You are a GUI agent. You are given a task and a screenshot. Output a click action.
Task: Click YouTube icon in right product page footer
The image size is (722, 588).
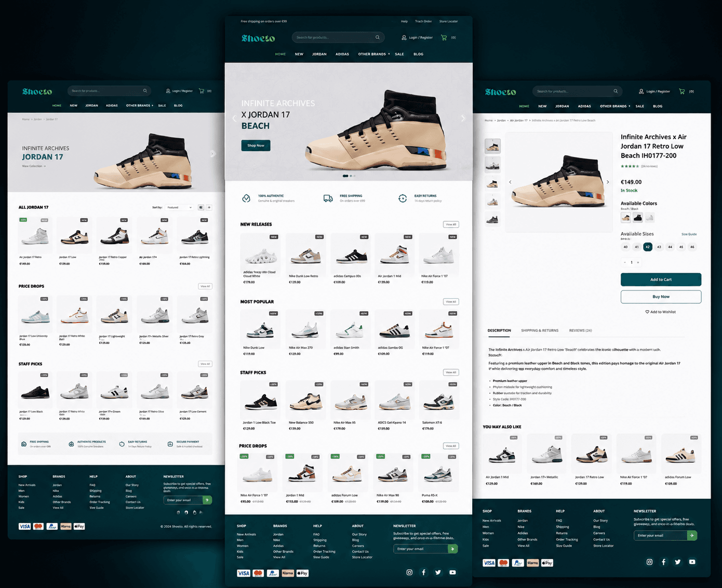pos(692,562)
